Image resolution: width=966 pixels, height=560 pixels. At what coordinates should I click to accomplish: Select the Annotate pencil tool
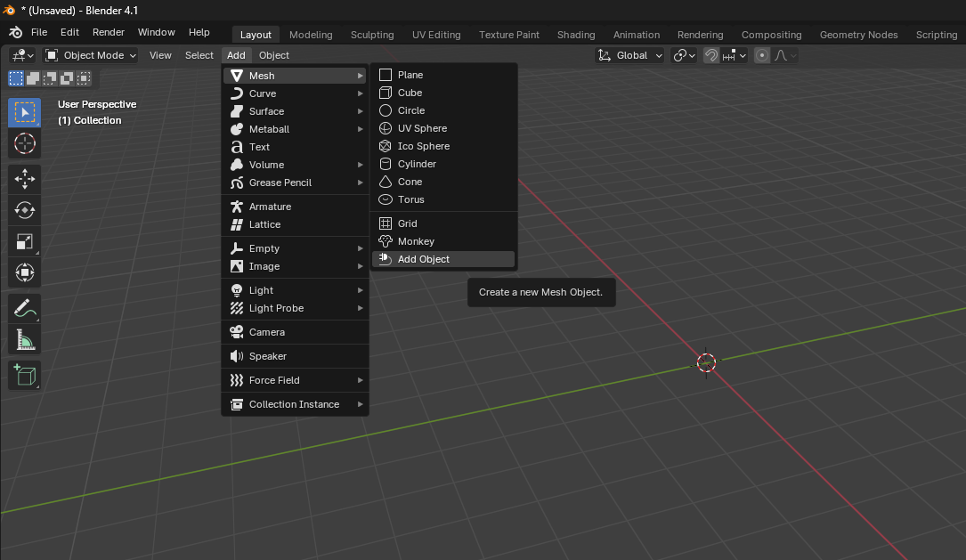coord(25,308)
